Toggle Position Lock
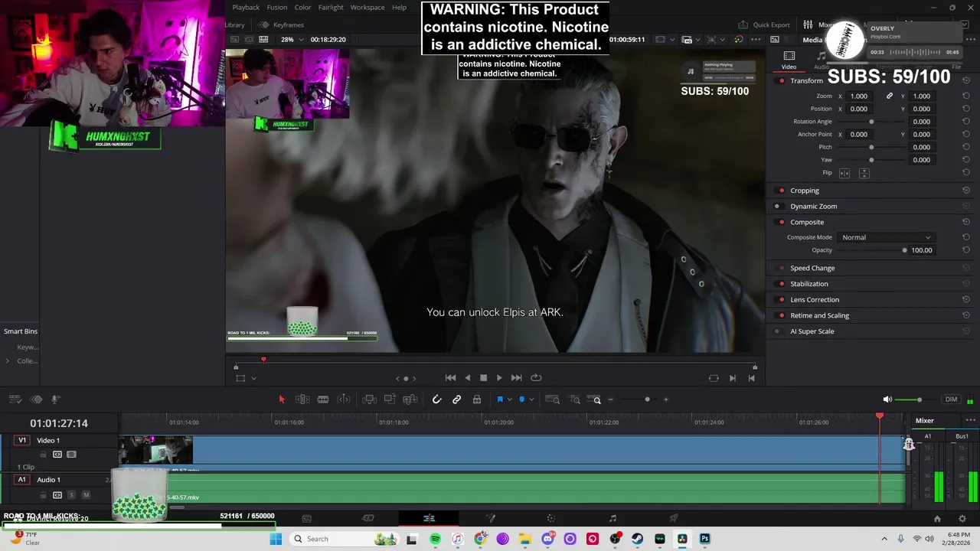980x551 pixels. click(477, 399)
